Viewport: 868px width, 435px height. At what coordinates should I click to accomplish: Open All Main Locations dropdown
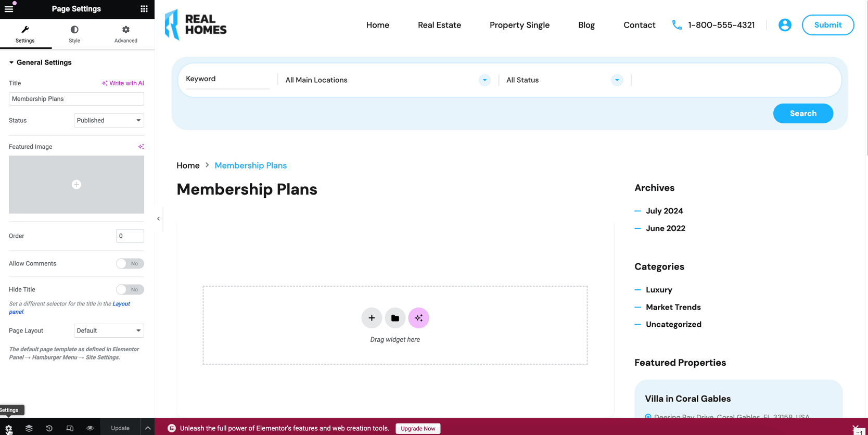pos(388,80)
